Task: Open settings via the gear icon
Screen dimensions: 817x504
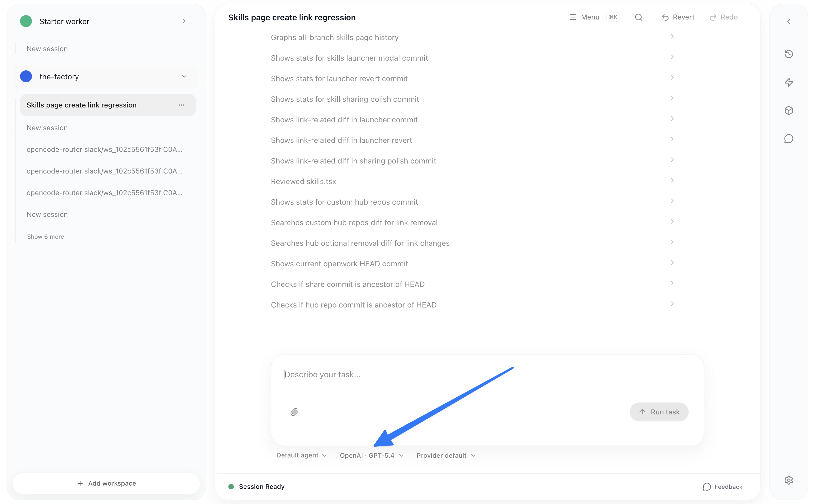Action: click(789, 480)
